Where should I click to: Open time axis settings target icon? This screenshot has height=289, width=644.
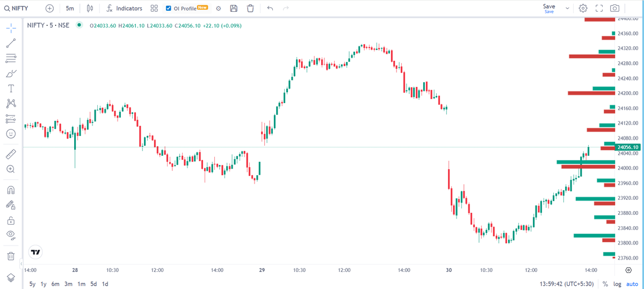[x=628, y=270]
